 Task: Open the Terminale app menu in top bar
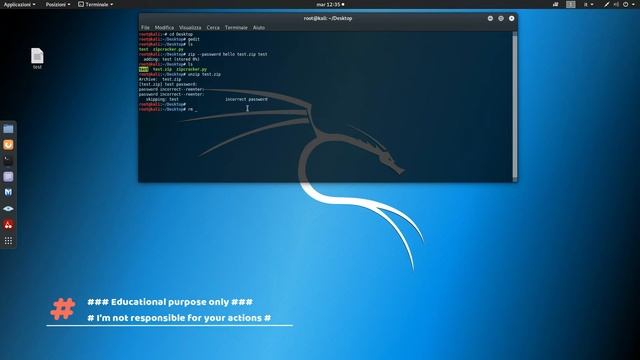tap(96, 4)
